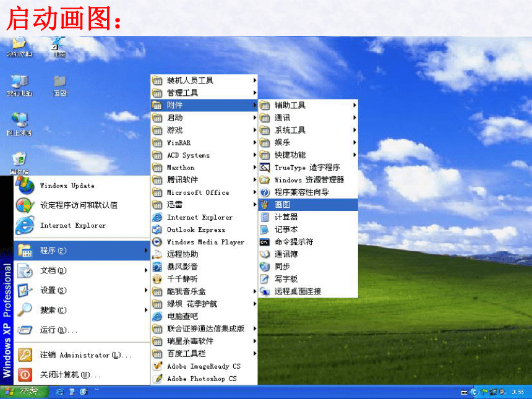Launch Internet Explorer from programs list

[204, 217]
